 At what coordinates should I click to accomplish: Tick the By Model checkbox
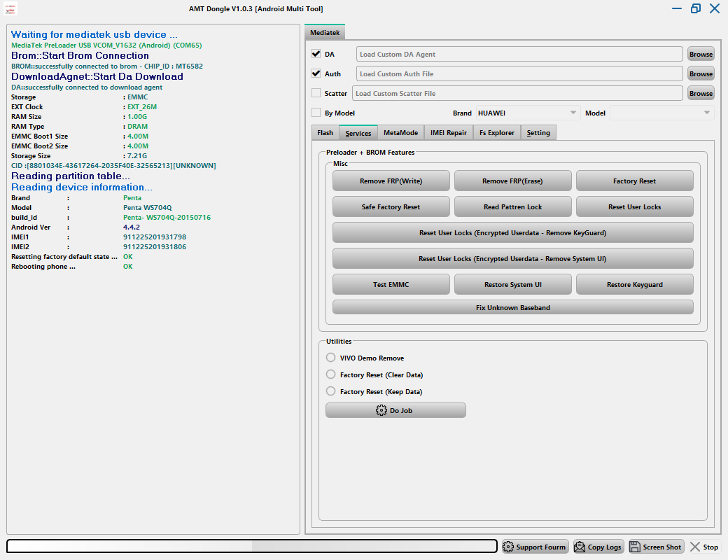[316, 113]
